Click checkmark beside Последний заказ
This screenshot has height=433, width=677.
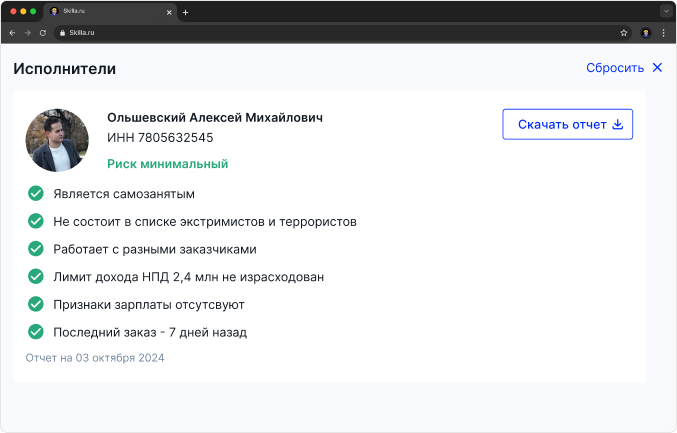pyautogui.click(x=36, y=332)
